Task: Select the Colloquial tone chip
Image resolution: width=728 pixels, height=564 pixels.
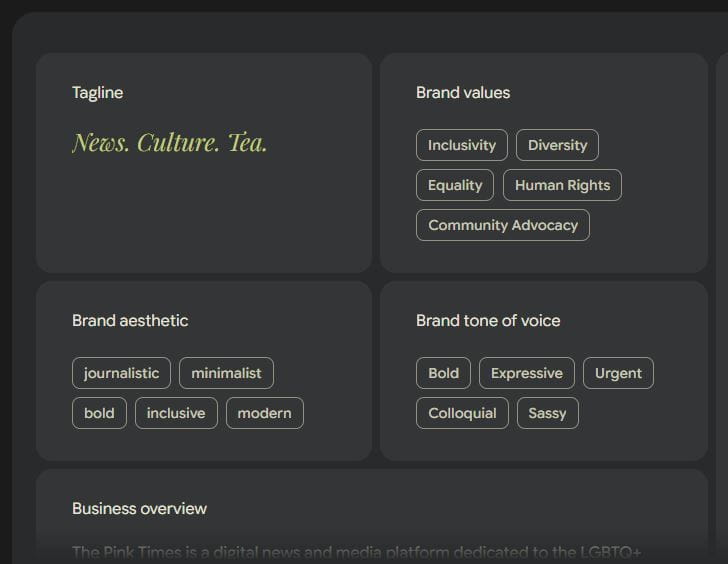Action: pyautogui.click(x=462, y=413)
